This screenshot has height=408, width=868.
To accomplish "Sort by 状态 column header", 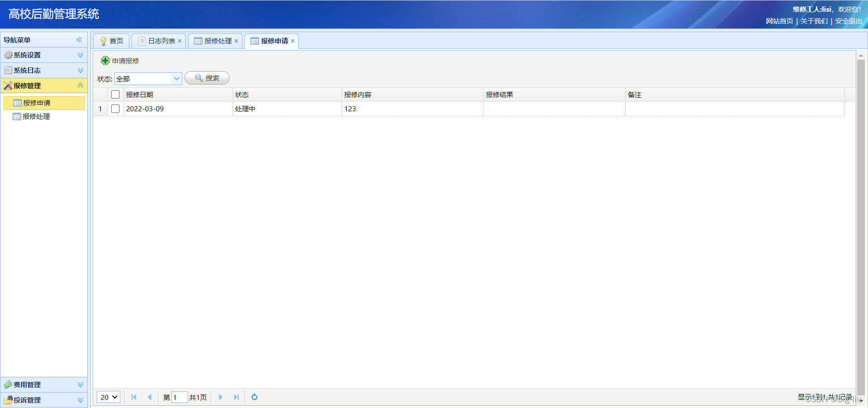I will (x=287, y=95).
